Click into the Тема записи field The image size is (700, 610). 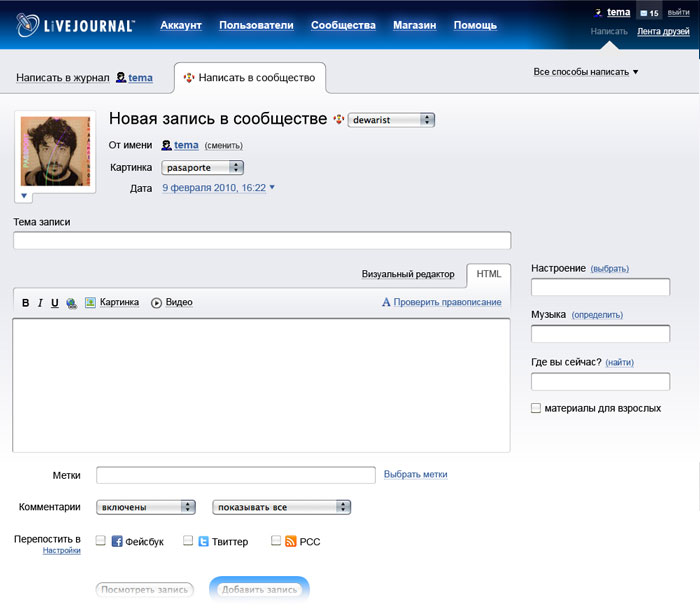click(262, 240)
